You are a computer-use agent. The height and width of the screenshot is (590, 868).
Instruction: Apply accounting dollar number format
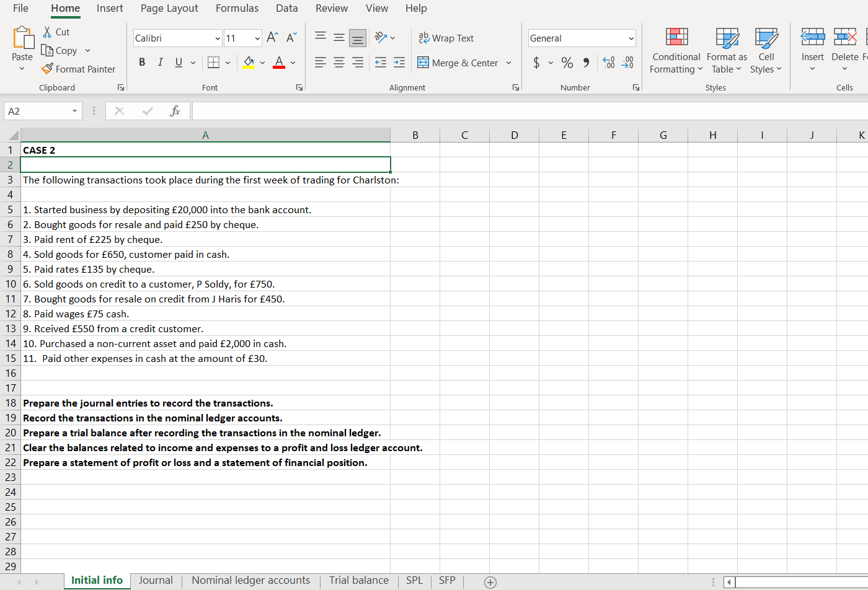pos(537,62)
